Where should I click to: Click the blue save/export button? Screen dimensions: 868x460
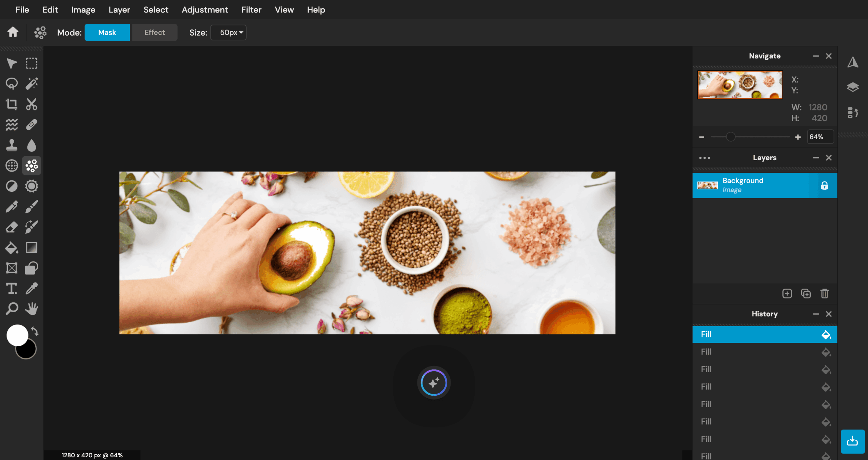tap(852, 441)
